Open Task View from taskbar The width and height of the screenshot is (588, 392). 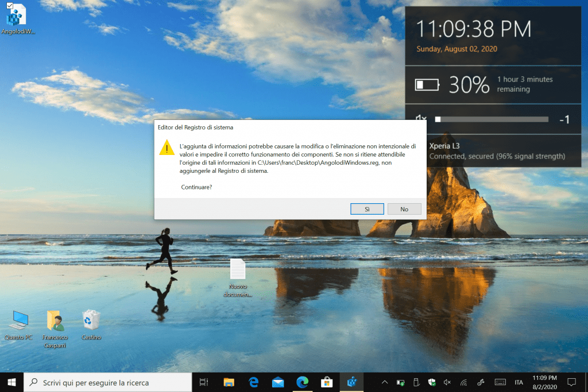point(203,382)
